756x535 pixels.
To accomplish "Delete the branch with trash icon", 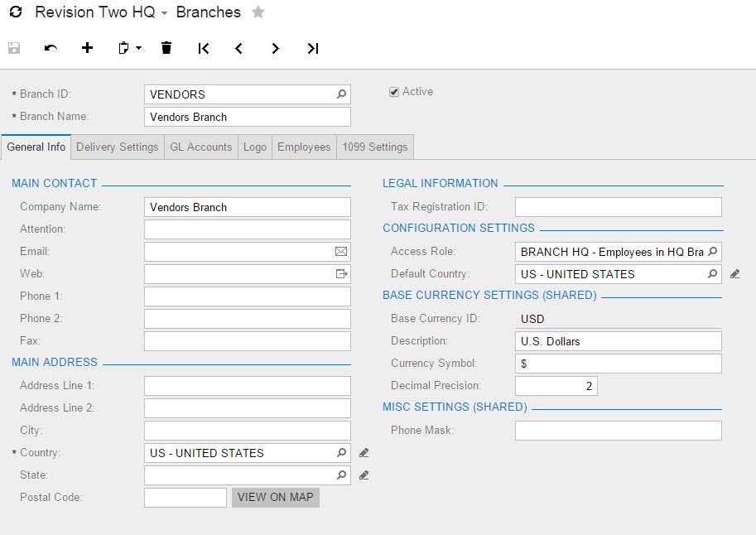I will click(x=166, y=48).
